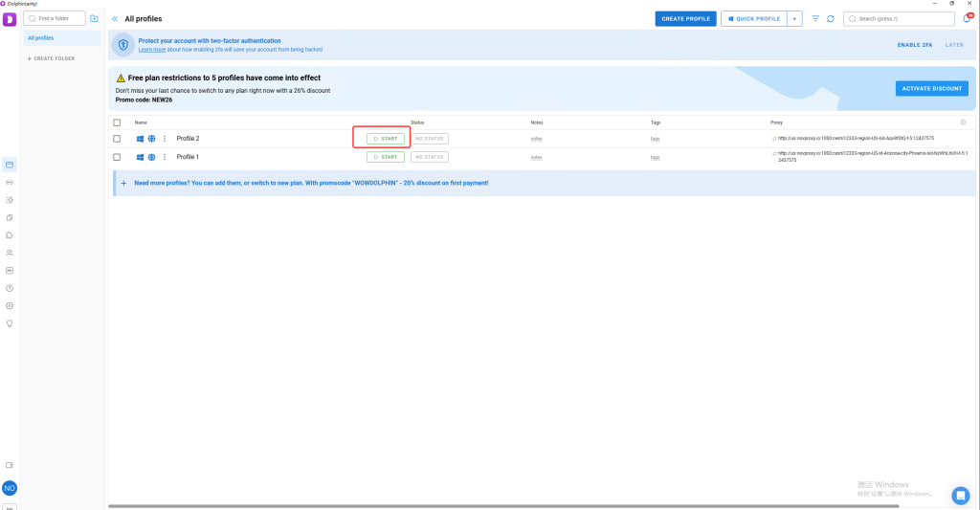The height and width of the screenshot is (510, 980).
Task: Tick the checkbox for Profile 2
Action: click(x=117, y=139)
